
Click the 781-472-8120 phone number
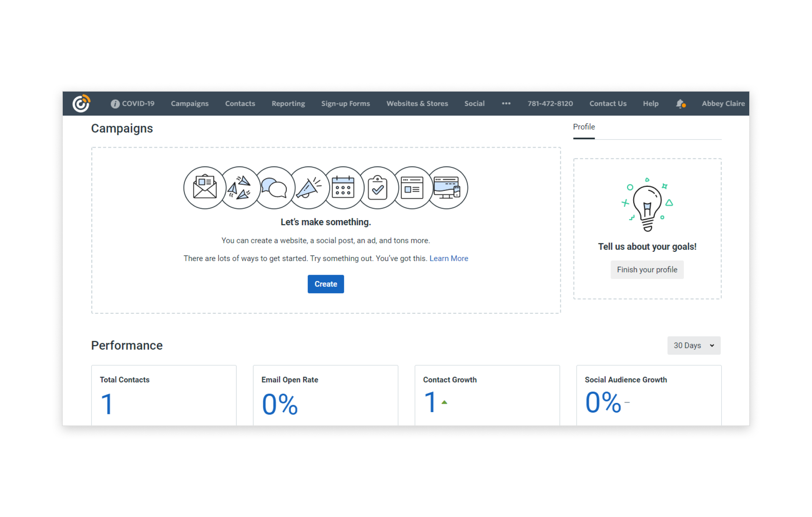click(550, 104)
